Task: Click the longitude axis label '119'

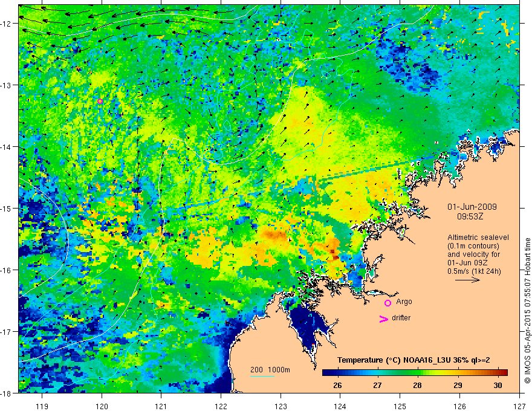Action: click(42, 406)
